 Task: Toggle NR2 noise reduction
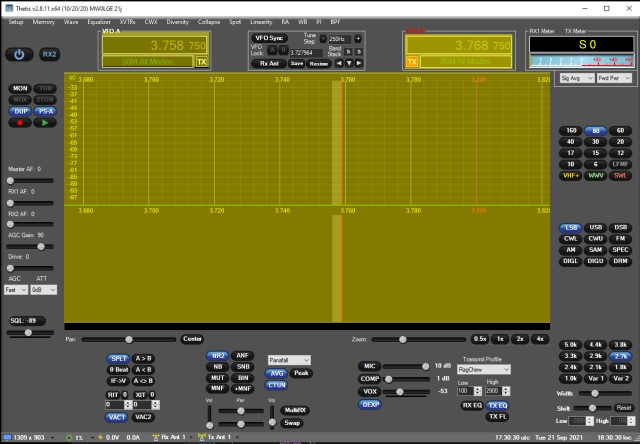click(218, 355)
